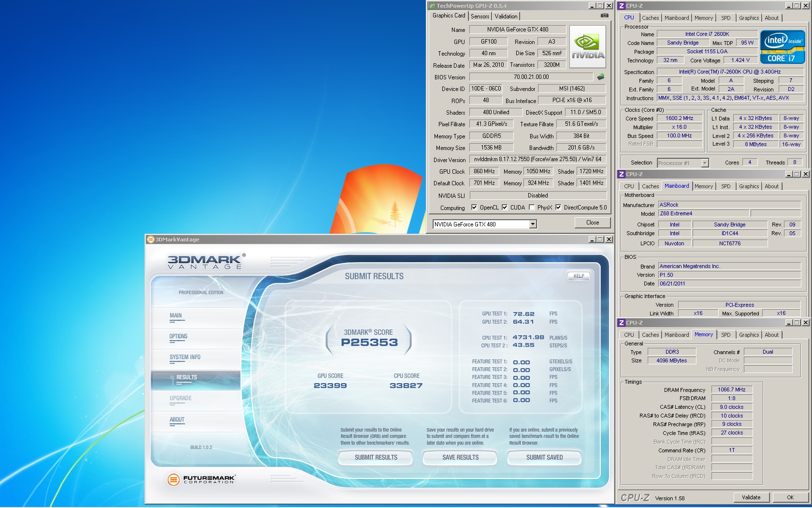The height and width of the screenshot is (508, 812).
Task: Click the Intel Core i7 logo in CPU-Z
Action: tap(782, 47)
